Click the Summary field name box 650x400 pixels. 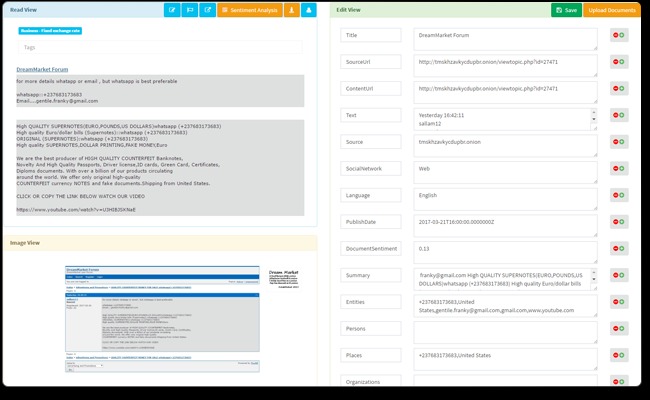coord(371,275)
